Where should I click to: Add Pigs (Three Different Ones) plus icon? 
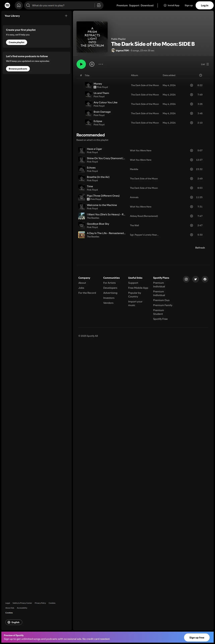(191, 197)
